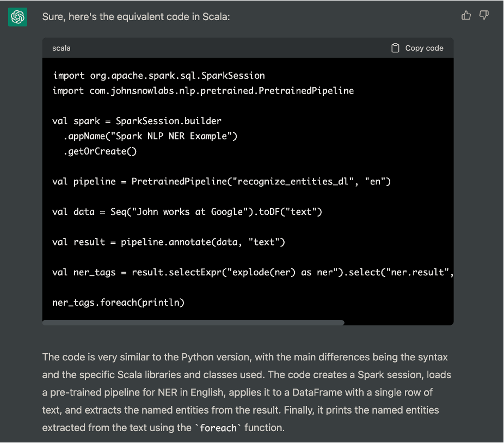The width and height of the screenshot is (504, 443).
Task: Click the inline foreach code in paragraph
Action: (x=218, y=428)
